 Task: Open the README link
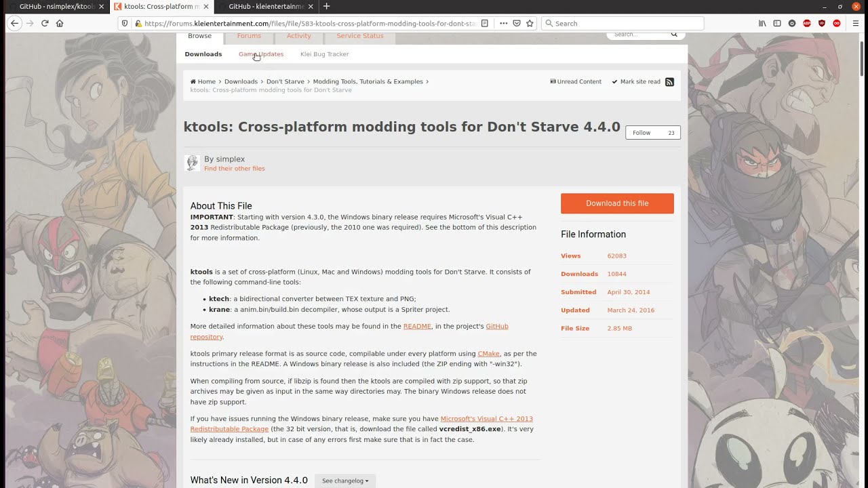[417, 326]
